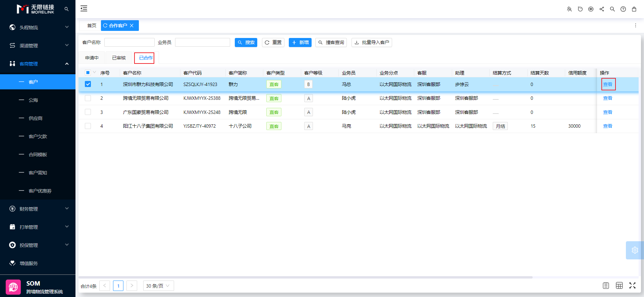Open the chat bubble face icon
Image resolution: width=644 pixels, height=297 pixels.
pos(580,9)
